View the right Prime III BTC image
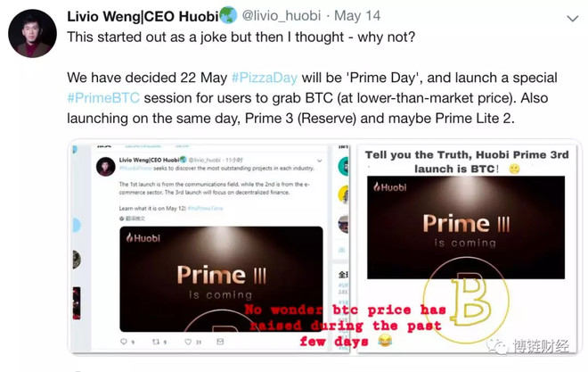588x372 pixels. pos(467,248)
